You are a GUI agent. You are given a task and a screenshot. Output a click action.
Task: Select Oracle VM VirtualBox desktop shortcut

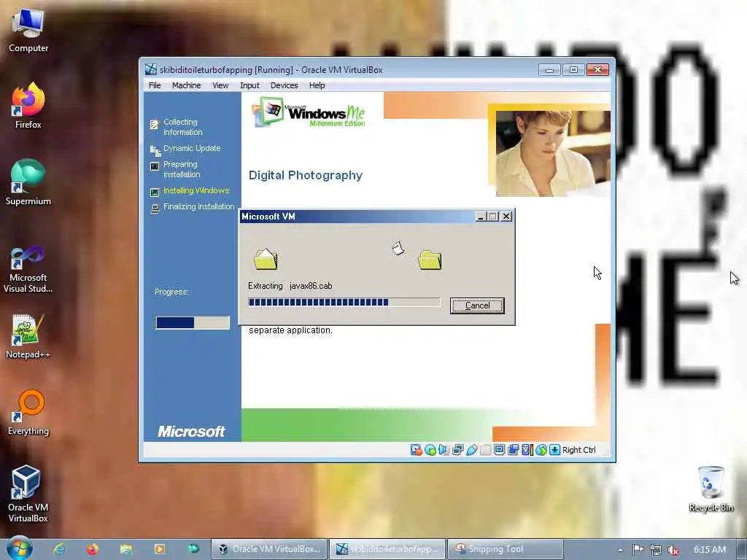(28, 494)
